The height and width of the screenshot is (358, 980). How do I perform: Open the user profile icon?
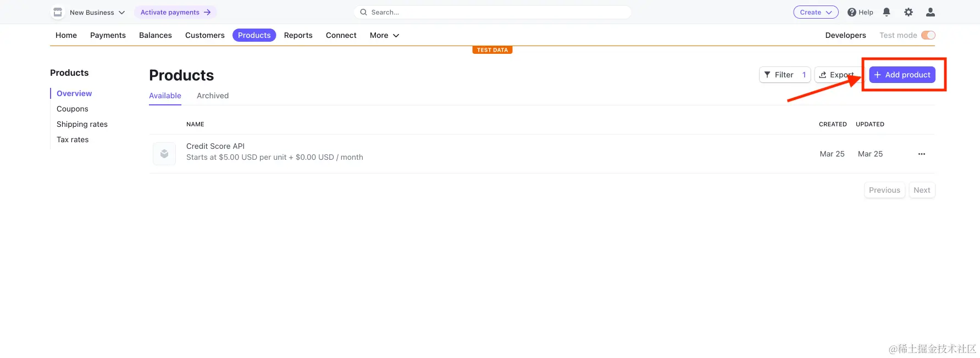(931, 12)
